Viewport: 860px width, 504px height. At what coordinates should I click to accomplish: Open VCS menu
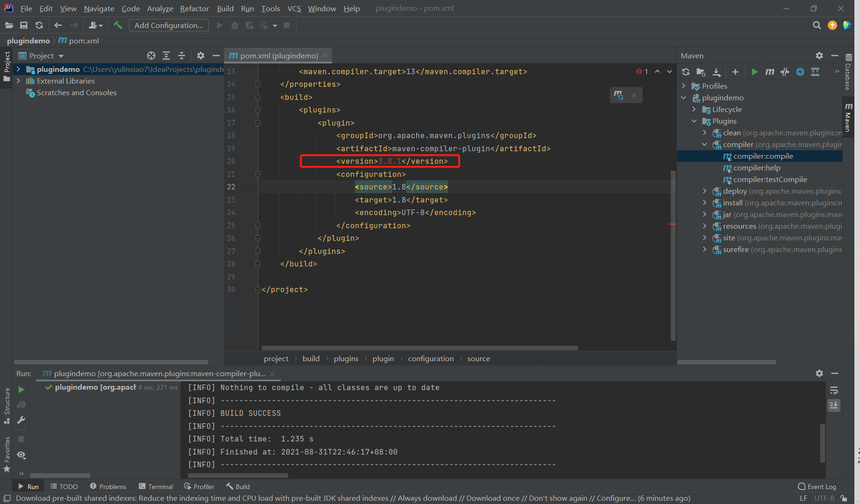[x=294, y=8]
